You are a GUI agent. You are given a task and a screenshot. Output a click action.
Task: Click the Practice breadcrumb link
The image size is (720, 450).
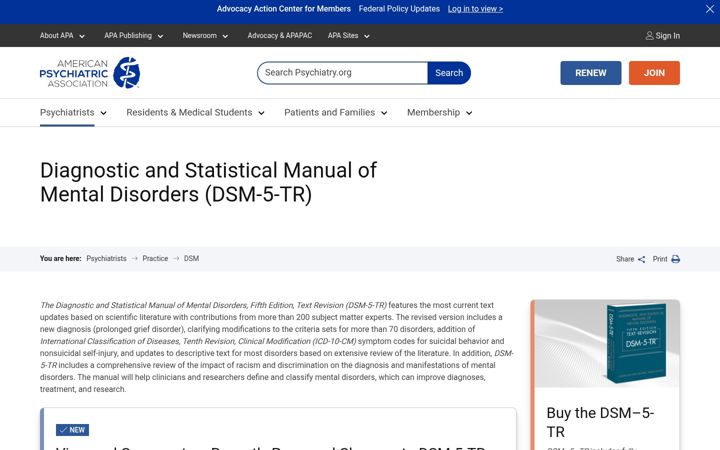[x=155, y=259]
